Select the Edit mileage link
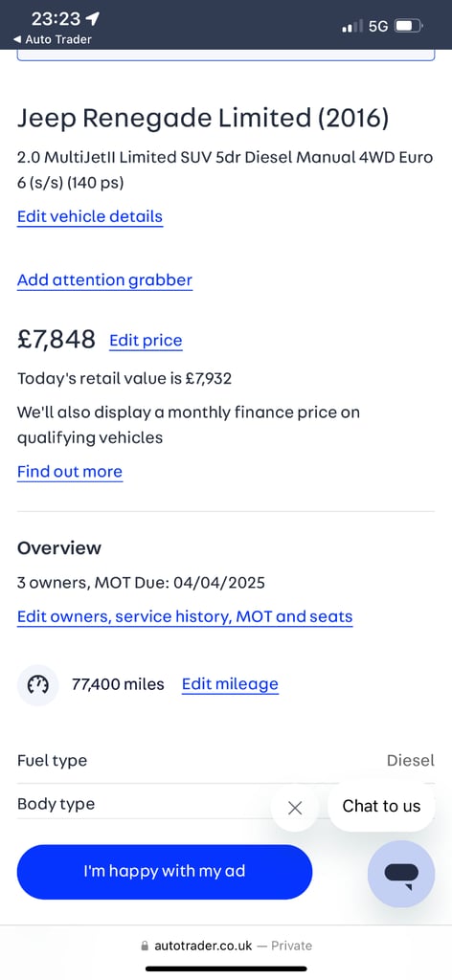The width and height of the screenshot is (452, 980). click(x=230, y=684)
